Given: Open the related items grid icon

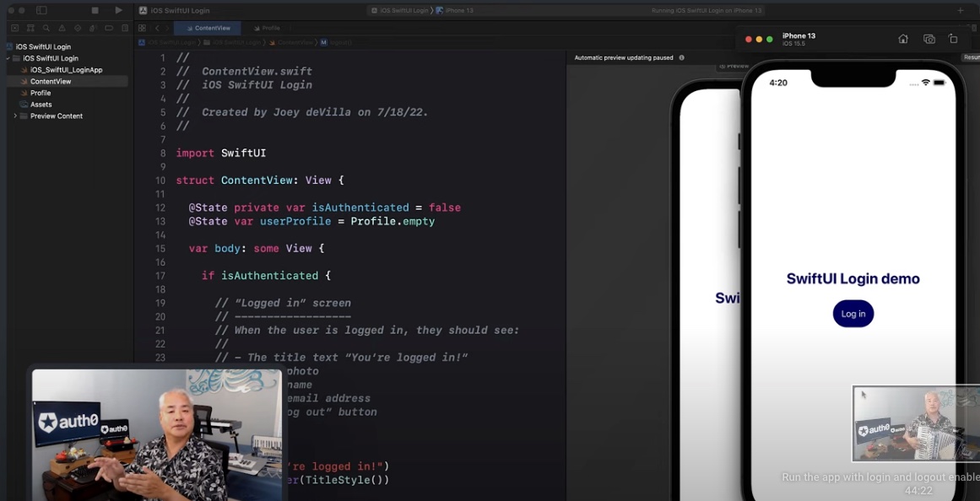Looking at the screenshot, I should point(142,28).
